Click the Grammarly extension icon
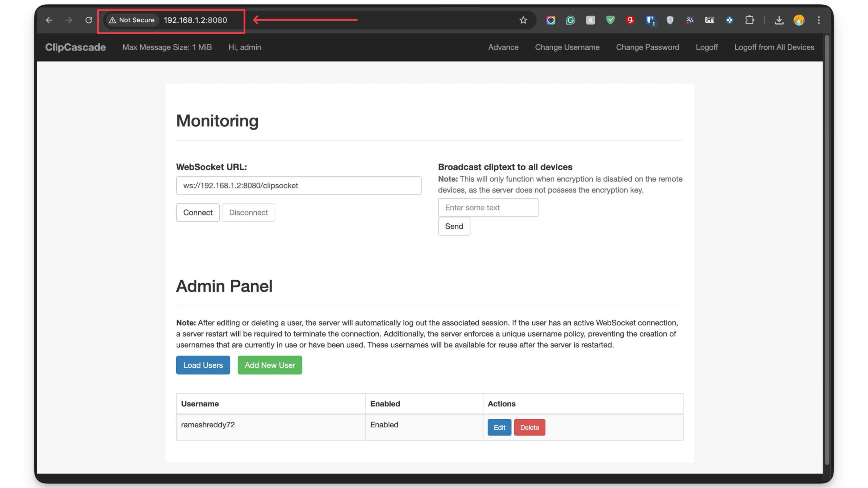 click(x=570, y=20)
